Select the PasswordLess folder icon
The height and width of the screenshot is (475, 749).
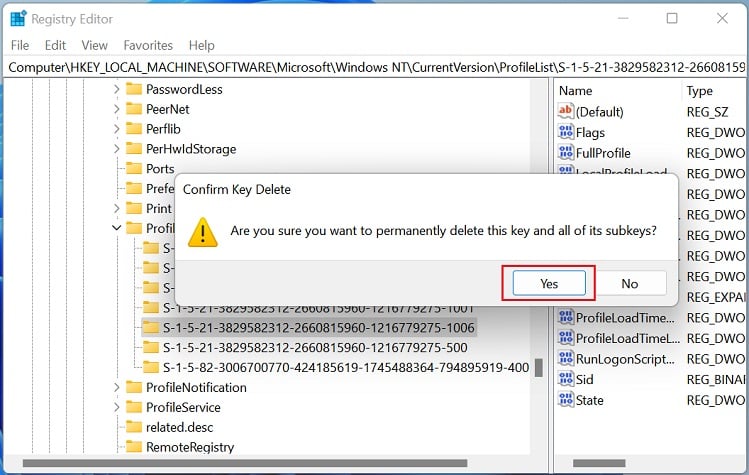pos(134,89)
